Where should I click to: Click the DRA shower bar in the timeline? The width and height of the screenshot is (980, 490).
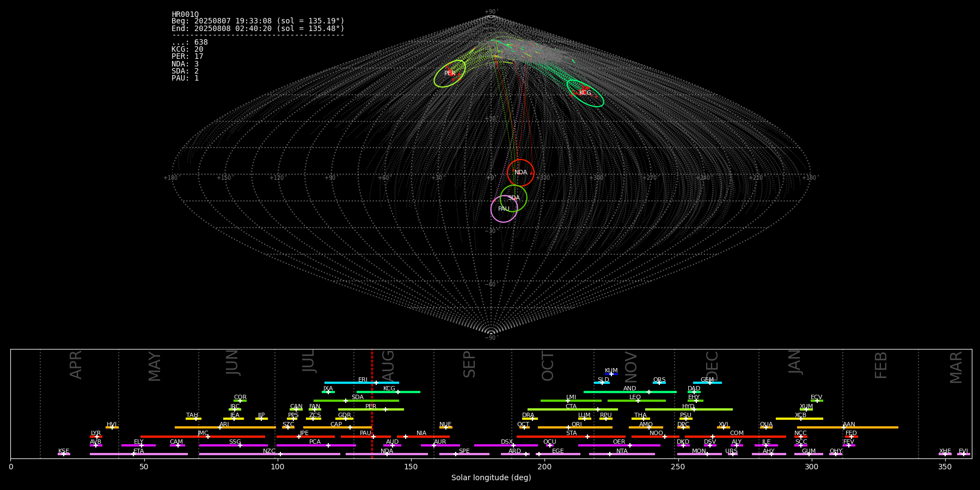pos(530,419)
